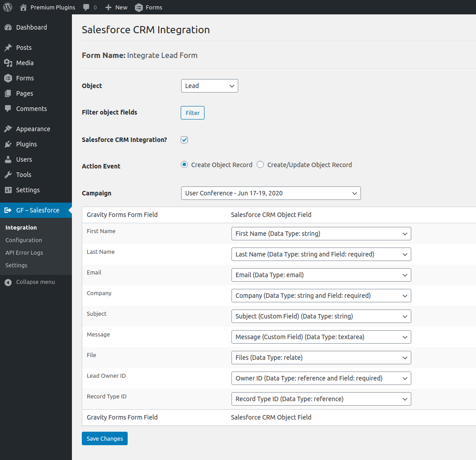Expand the Company field mapping dropdown
Image resolution: width=476 pixels, height=460 pixels.
coord(321,296)
